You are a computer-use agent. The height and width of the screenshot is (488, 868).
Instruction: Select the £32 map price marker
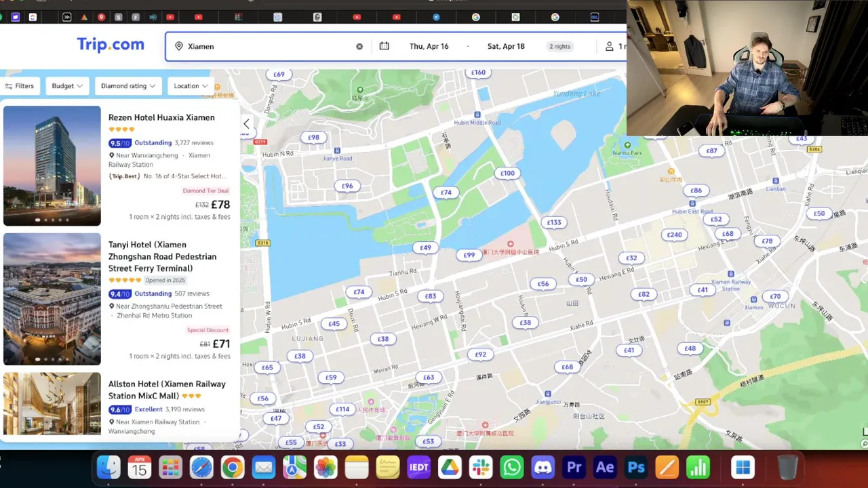[631, 258]
